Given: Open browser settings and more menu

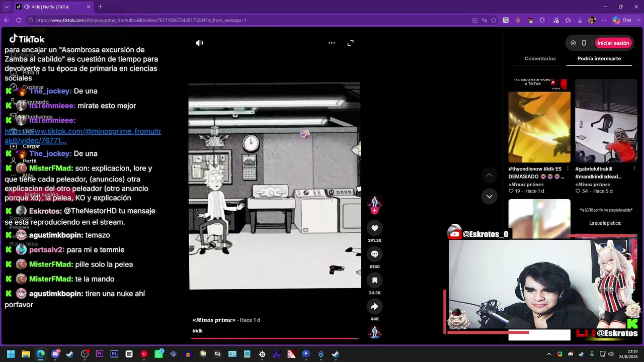Looking at the screenshot, I should (604, 20).
